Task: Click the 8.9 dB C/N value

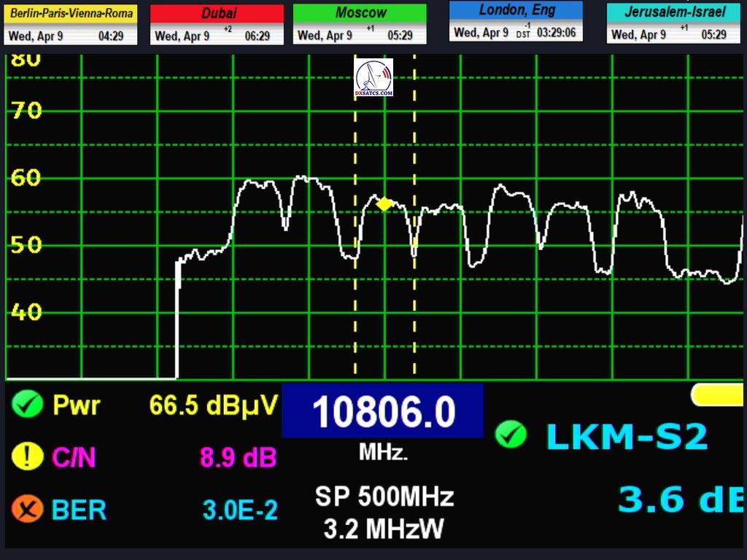Action: tap(238, 457)
